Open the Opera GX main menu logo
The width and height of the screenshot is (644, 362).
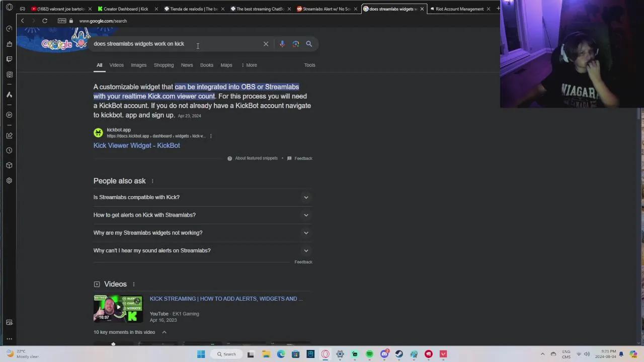[x=9, y=8]
